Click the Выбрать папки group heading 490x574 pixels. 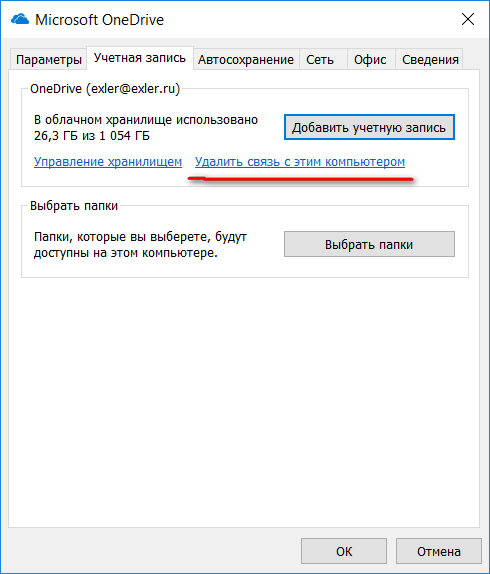coord(74,206)
